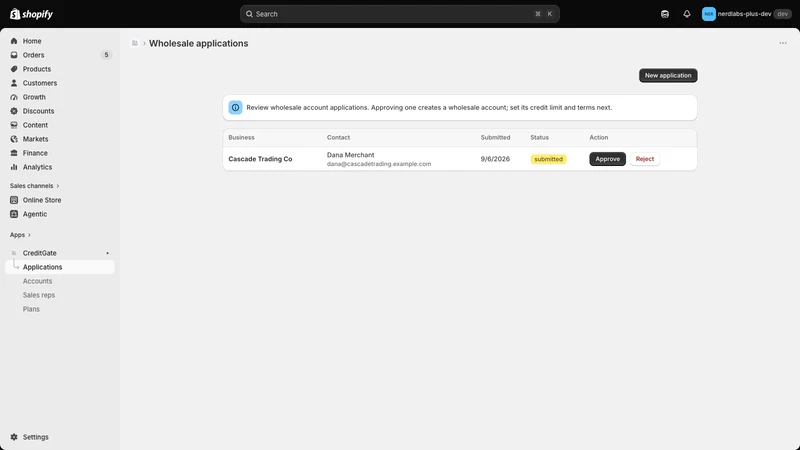Reject the Cascade Trading Co application

point(644,159)
